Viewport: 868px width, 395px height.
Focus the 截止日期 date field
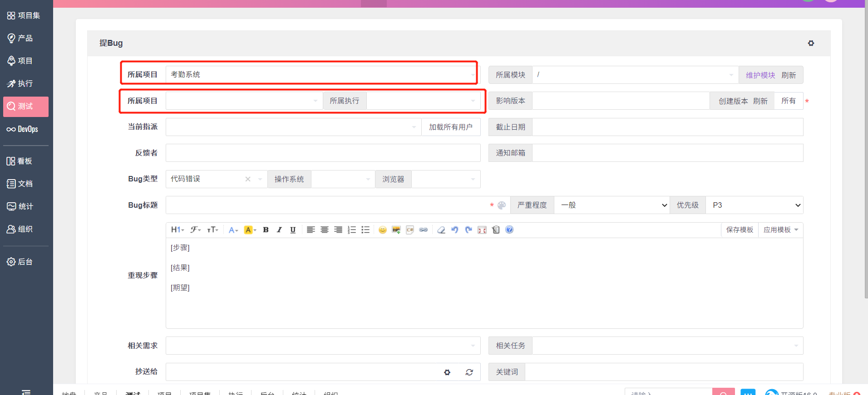(x=668, y=127)
